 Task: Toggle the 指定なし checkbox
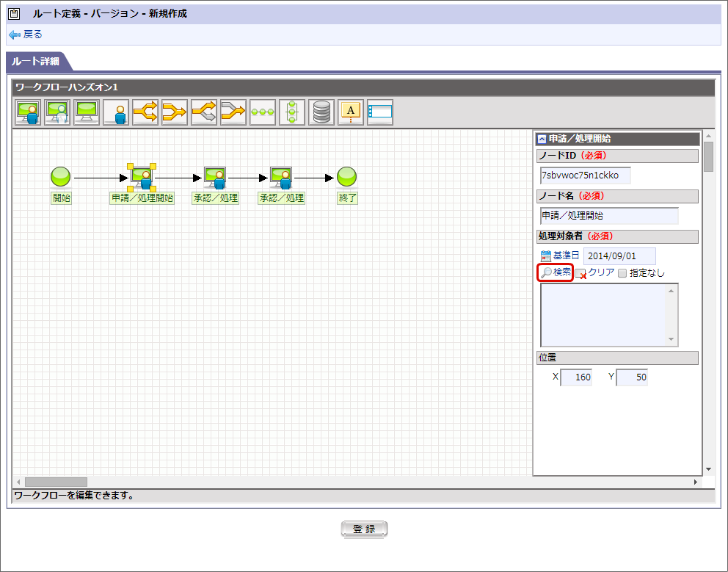(x=622, y=273)
